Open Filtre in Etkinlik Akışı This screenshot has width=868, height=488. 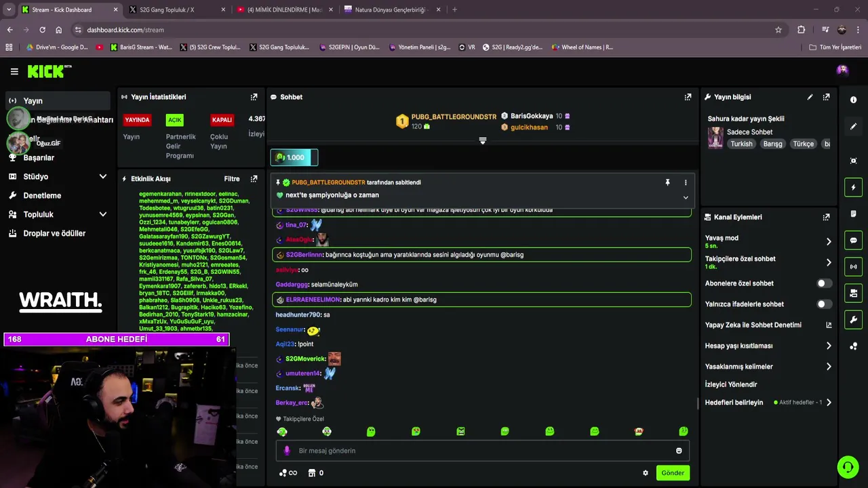click(x=232, y=179)
